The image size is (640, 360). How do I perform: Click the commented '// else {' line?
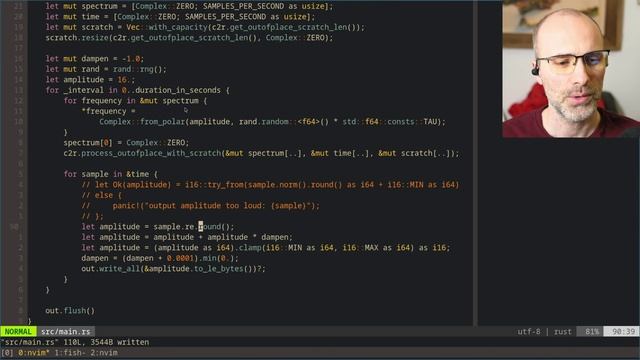(101, 196)
